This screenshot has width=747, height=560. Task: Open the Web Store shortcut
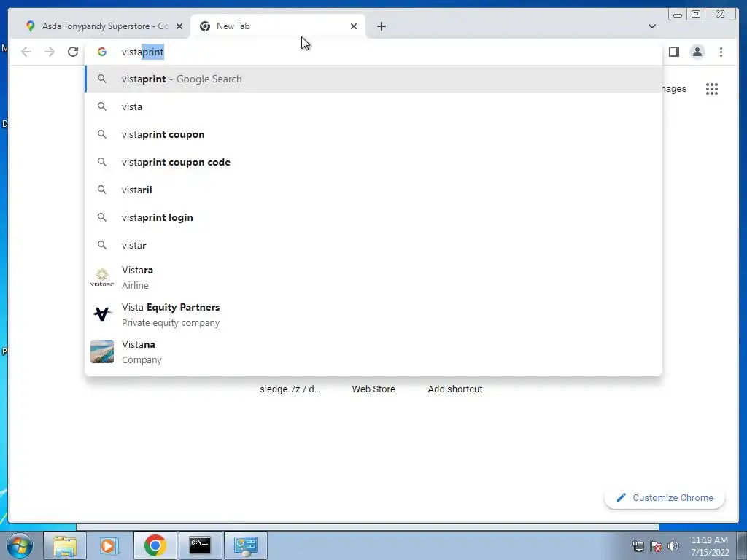coord(373,389)
